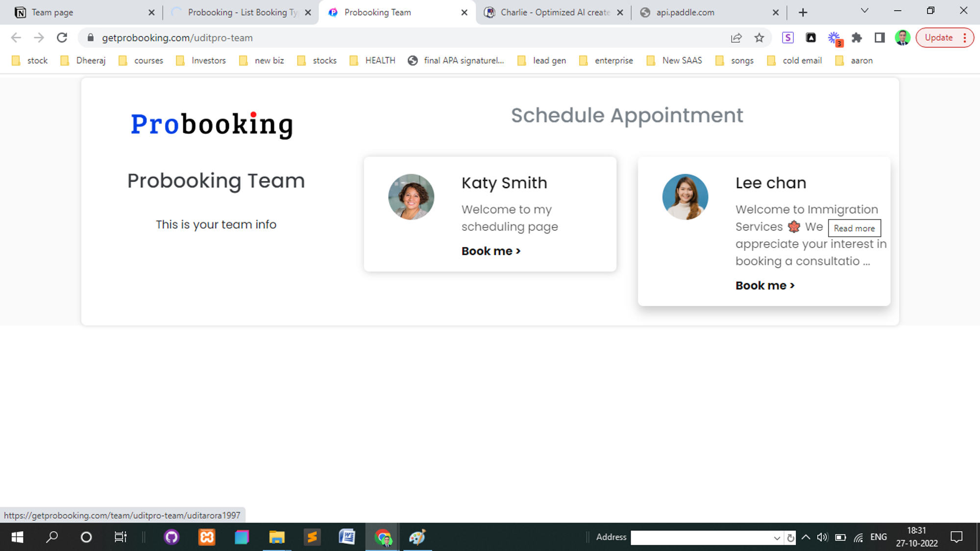Toggle the browser side panel

coord(880,38)
